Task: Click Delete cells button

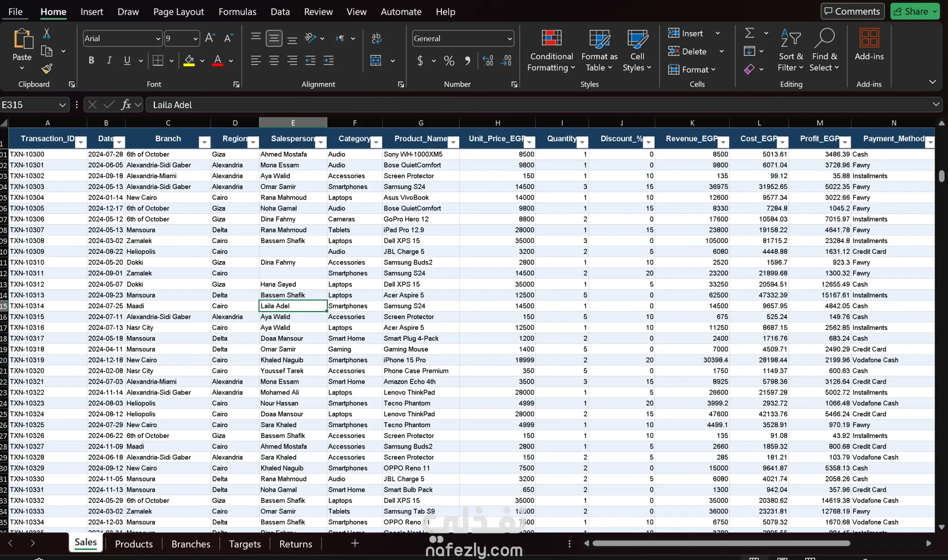Action: [687, 51]
